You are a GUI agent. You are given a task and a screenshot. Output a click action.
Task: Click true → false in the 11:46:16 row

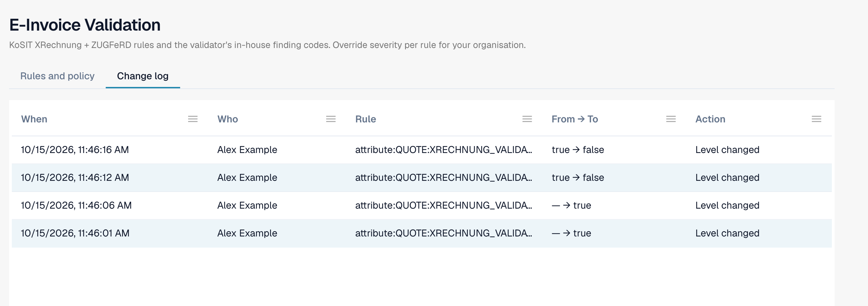[578, 150]
